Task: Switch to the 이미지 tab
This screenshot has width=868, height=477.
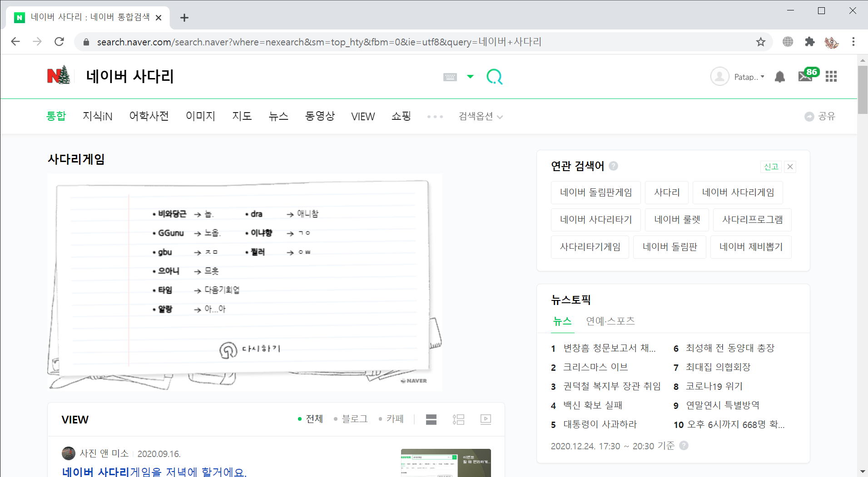Action: [200, 116]
